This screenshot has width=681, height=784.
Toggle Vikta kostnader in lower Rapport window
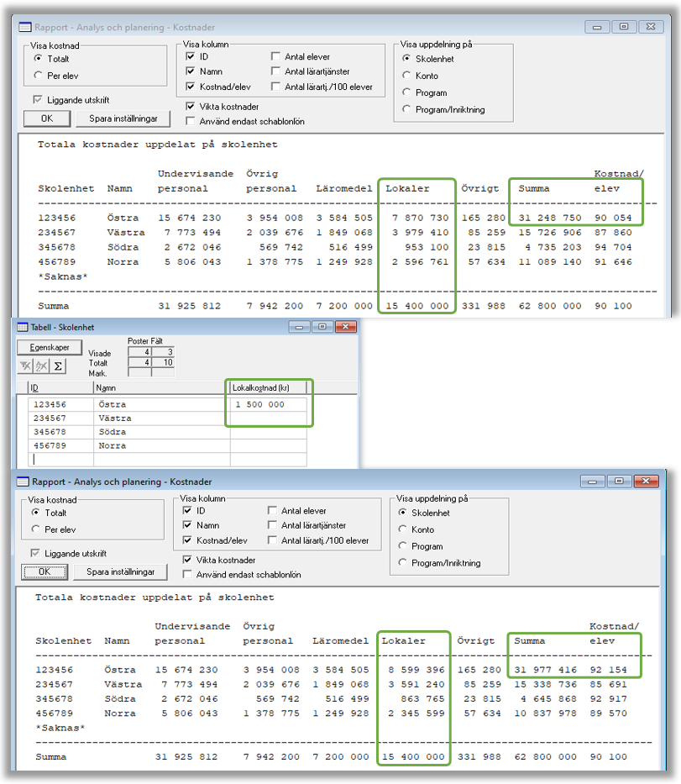coord(187,560)
